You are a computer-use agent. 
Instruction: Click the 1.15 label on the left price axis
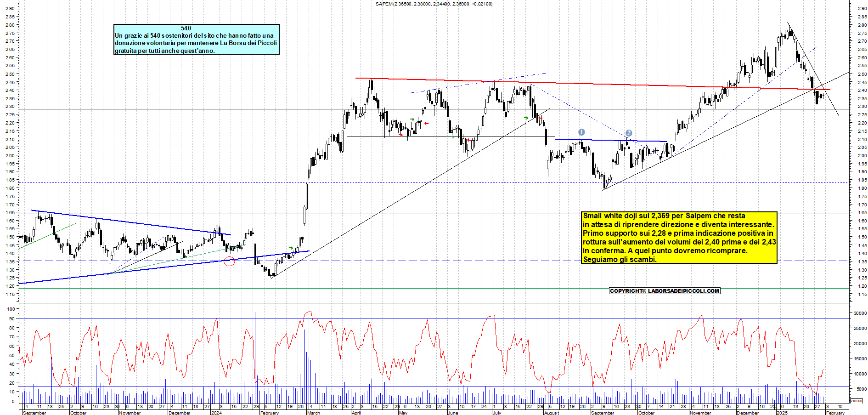point(10,295)
